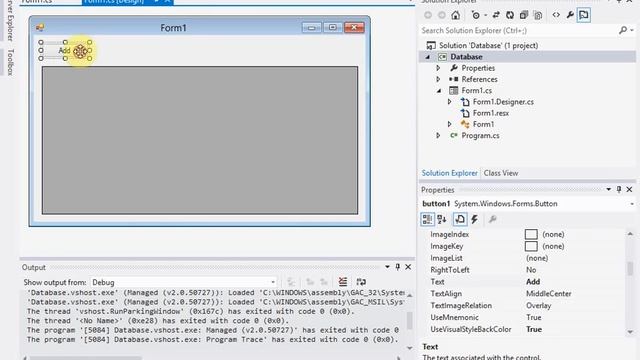
Task: Click the gray DataGridView on Form1
Action: point(200,140)
